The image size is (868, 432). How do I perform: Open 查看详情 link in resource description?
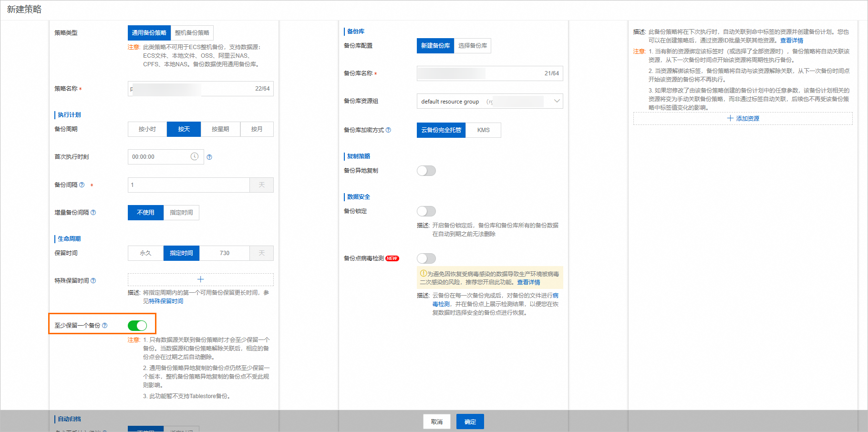pos(792,41)
